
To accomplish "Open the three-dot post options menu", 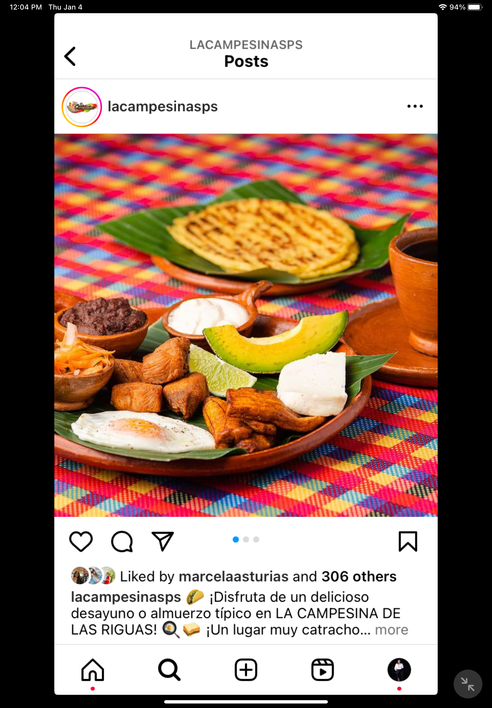I will click(415, 107).
